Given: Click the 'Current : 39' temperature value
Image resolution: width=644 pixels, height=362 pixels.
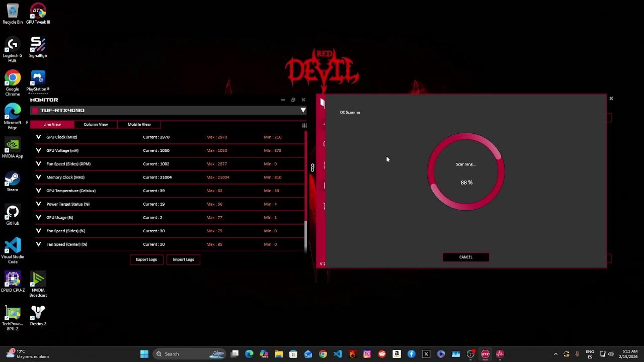Looking at the screenshot, I should point(154,191).
